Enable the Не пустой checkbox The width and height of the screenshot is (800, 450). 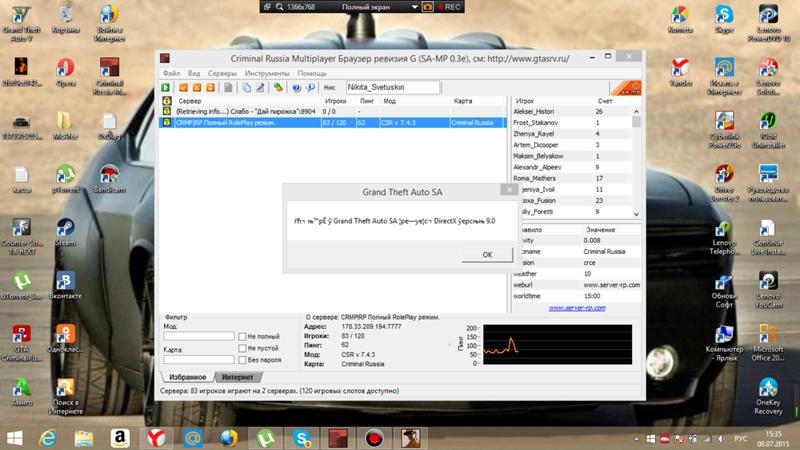pos(242,348)
